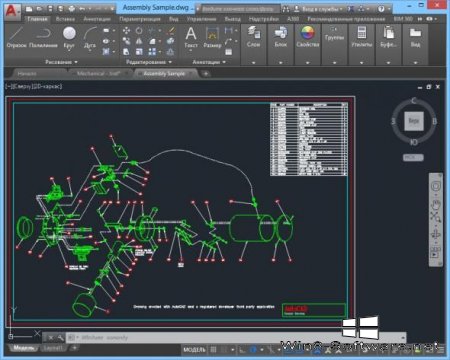Add a new drawing tab with plus
The width and height of the screenshot is (450, 360).
point(206,73)
